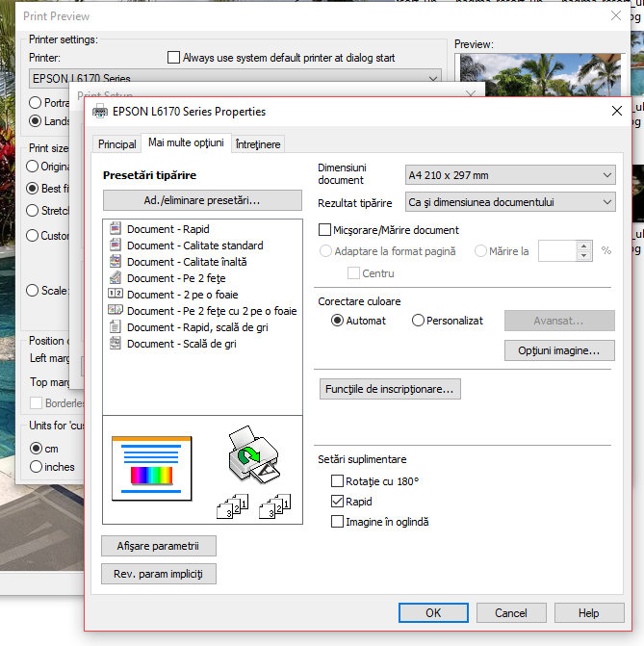Click the Mărire la percentage input field

[x=557, y=251]
